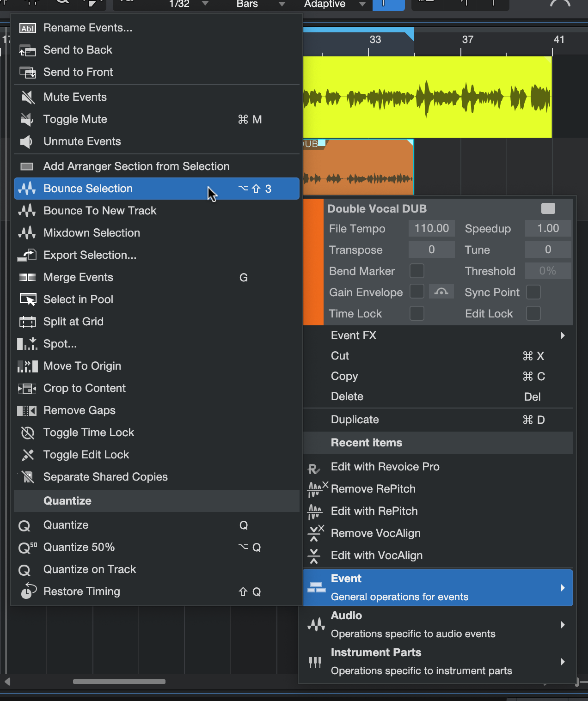This screenshot has height=701, width=588.
Task: Choose Merge Events from the menu
Action: tap(78, 277)
